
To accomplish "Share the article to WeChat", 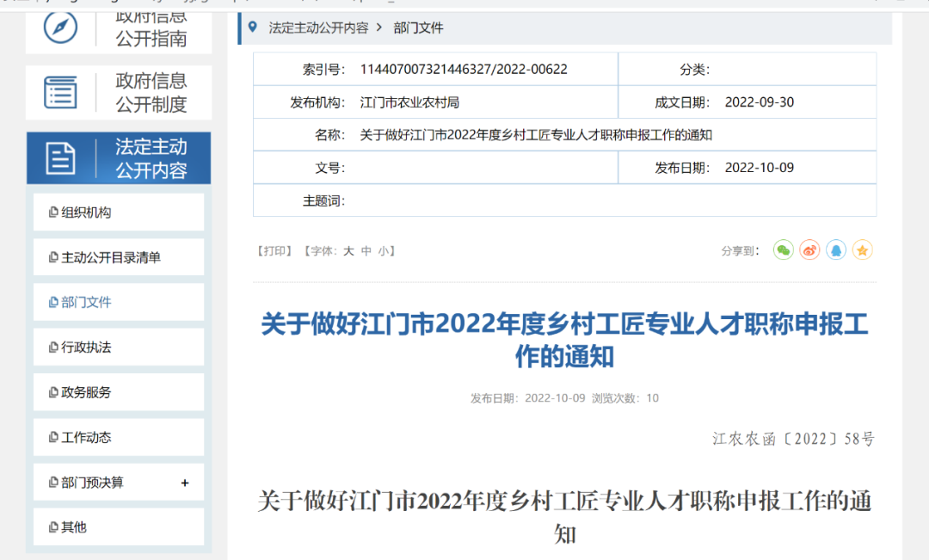I will [782, 249].
